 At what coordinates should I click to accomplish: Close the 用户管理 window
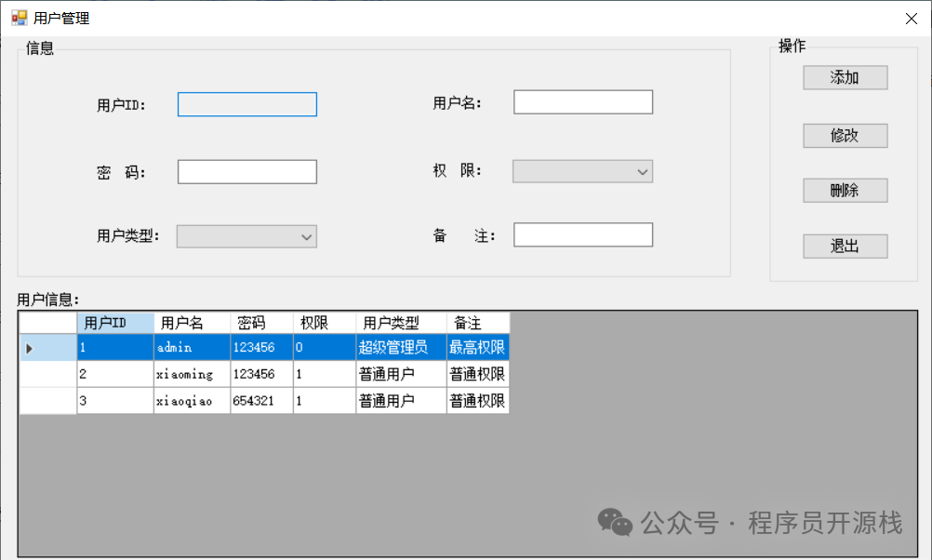(x=912, y=19)
